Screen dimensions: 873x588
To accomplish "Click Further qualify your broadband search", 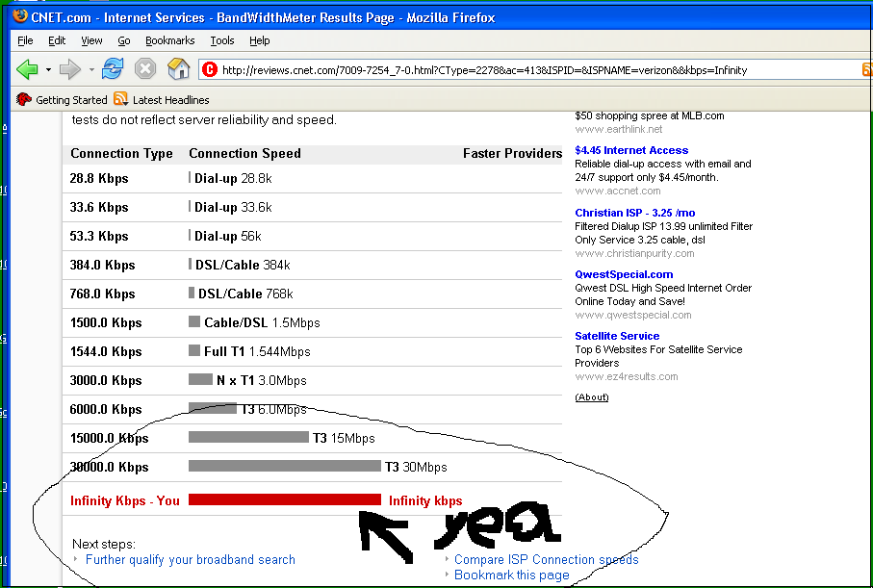I will pyautogui.click(x=191, y=559).
